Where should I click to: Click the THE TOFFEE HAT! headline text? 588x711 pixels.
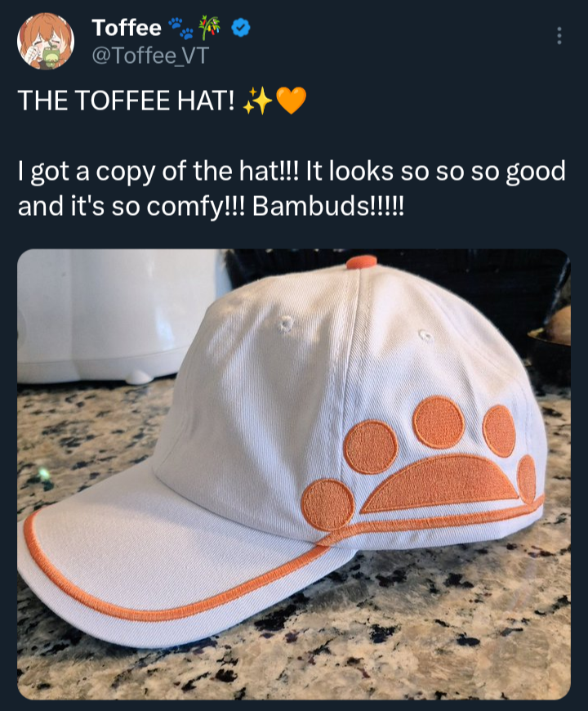[x=127, y=101]
